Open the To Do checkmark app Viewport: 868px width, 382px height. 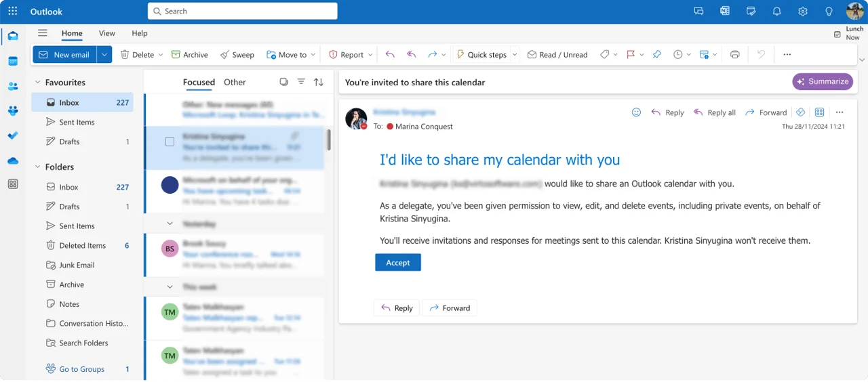pos(12,135)
